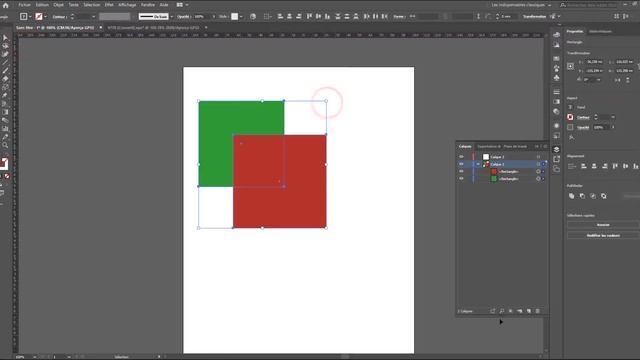Screen dimensions: 640x360
Task: Target the green Rectangle with its circle
Action: (538, 179)
